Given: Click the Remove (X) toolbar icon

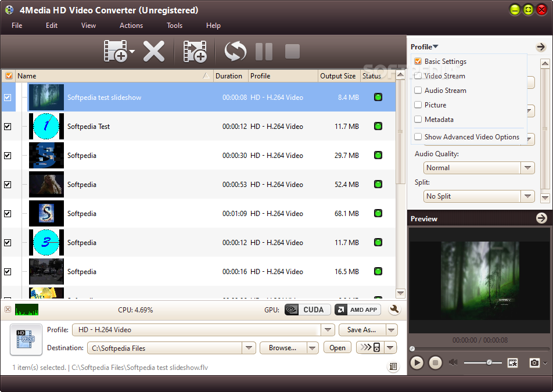Looking at the screenshot, I should 154,52.
